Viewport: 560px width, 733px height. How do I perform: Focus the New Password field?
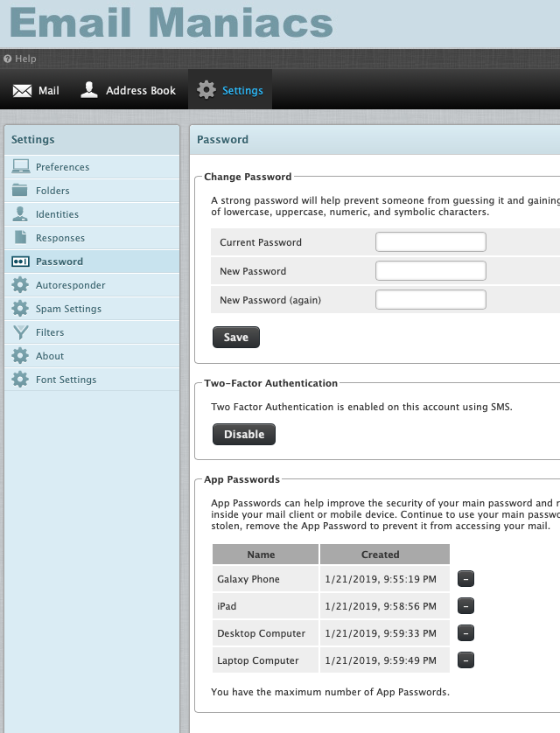pyautogui.click(x=431, y=270)
